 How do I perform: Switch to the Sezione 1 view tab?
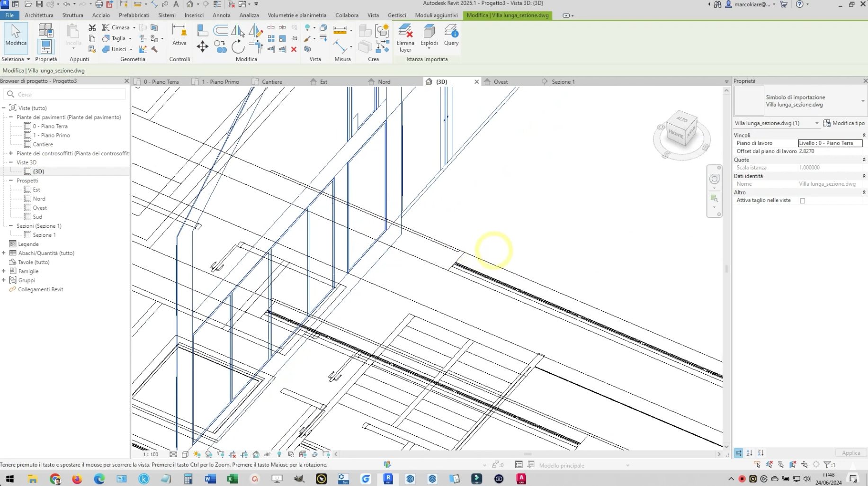click(563, 82)
